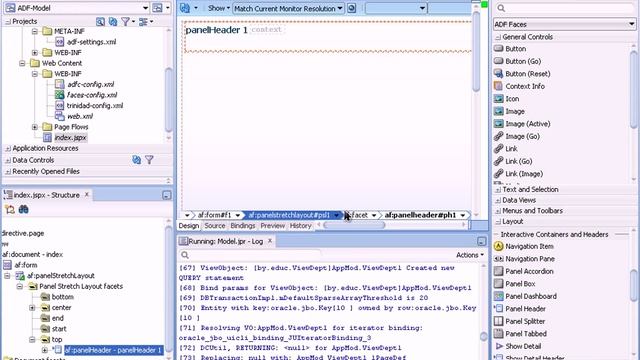The image size is (640, 360).
Task: Open adfc-config.xml in the project tree
Action: tap(90, 84)
